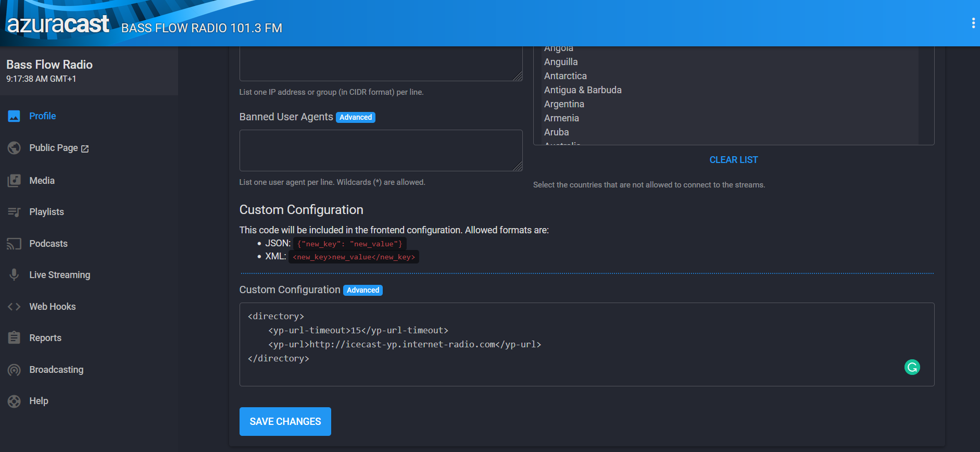980x452 pixels.
Task: Click the Web Hooks code brackets icon
Action: 14,307
